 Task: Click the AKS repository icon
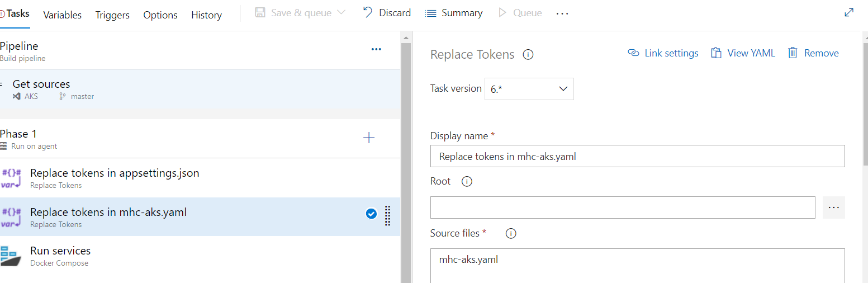[17, 96]
